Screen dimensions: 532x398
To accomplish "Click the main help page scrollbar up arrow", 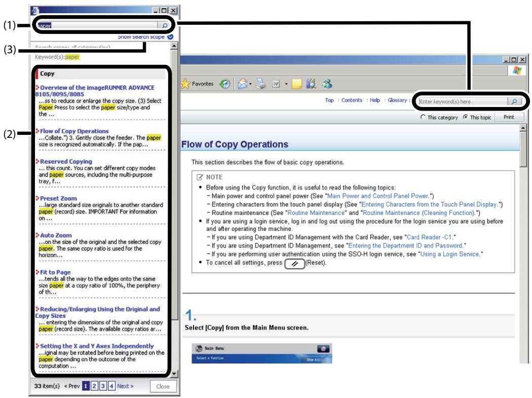I will tap(523, 128).
